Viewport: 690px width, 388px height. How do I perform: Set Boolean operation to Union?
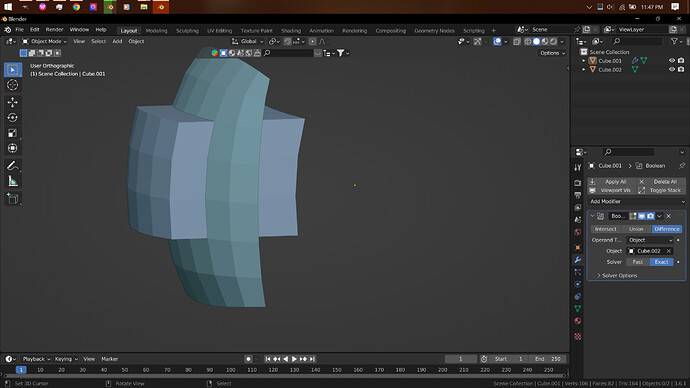(x=636, y=229)
